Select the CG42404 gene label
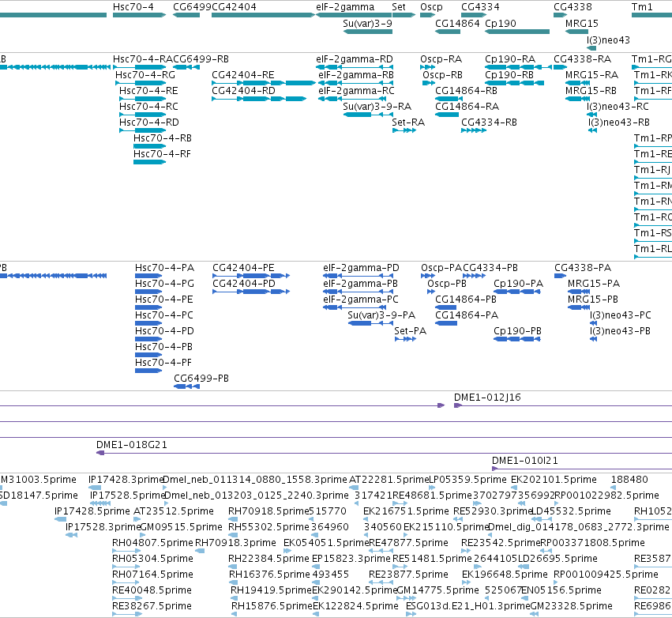The width and height of the screenshot is (672, 618). point(234,7)
